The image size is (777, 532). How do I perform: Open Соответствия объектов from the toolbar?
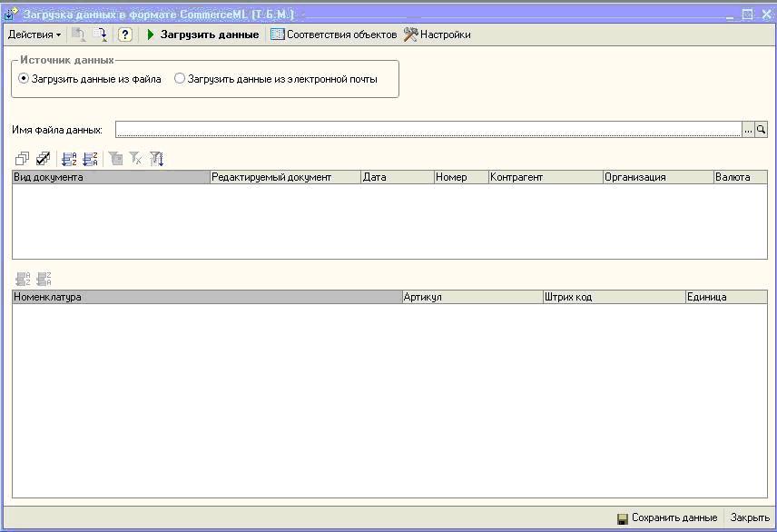coord(333,34)
